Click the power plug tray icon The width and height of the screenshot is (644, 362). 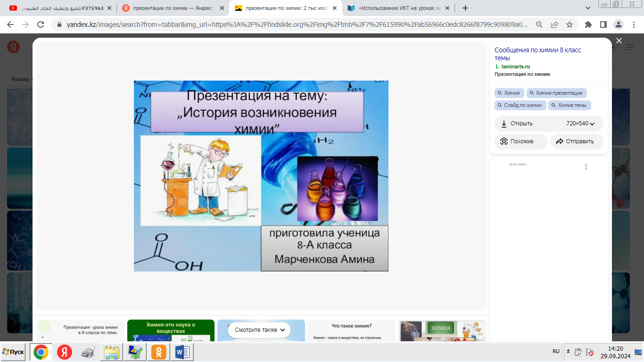(578, 352)
